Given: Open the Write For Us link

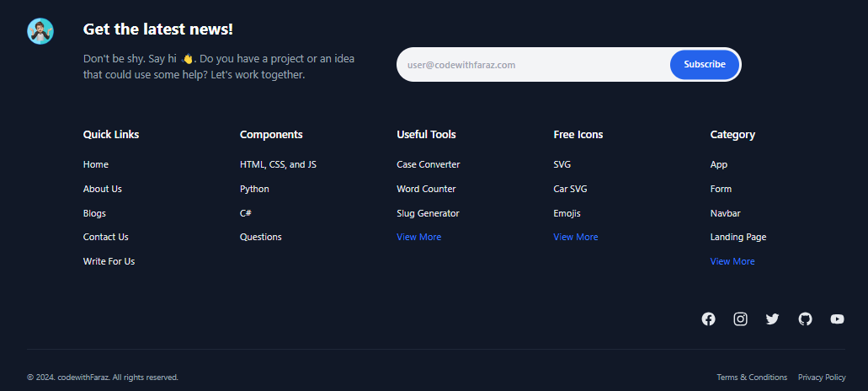Looking at the screenshot, I should pyautogui.click(x=109, y=261).
